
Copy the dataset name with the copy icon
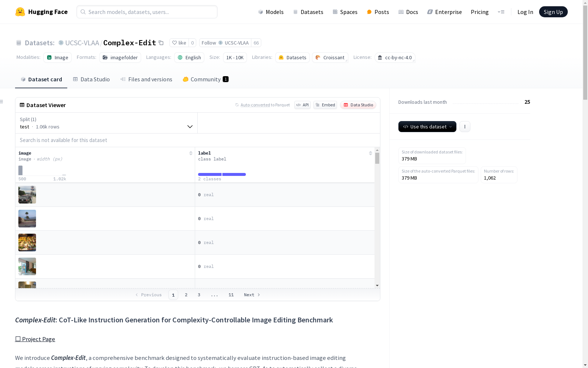point(161,43)
